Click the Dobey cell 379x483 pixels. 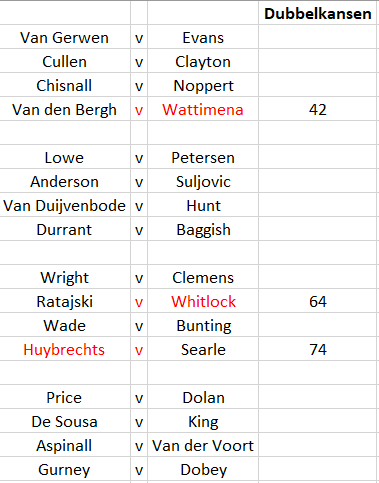point(203,469)
